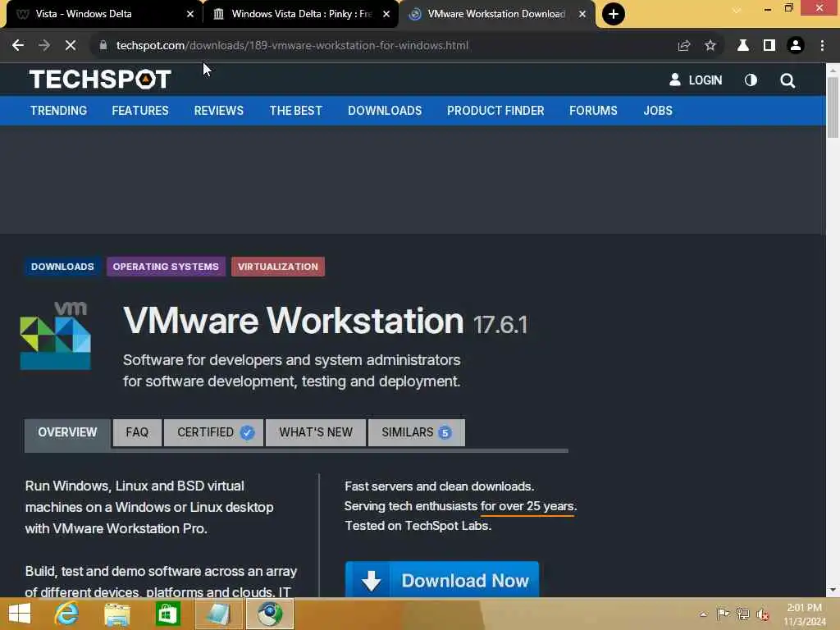Click the scrollbar down arrow
The height and width of the screenshot is (630, 840).
[x=833, y=590]
